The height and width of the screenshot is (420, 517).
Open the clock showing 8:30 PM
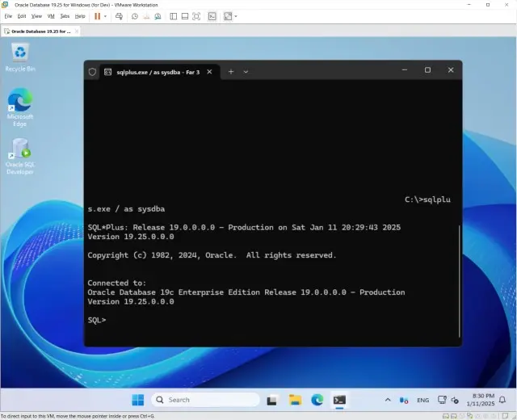481,400
